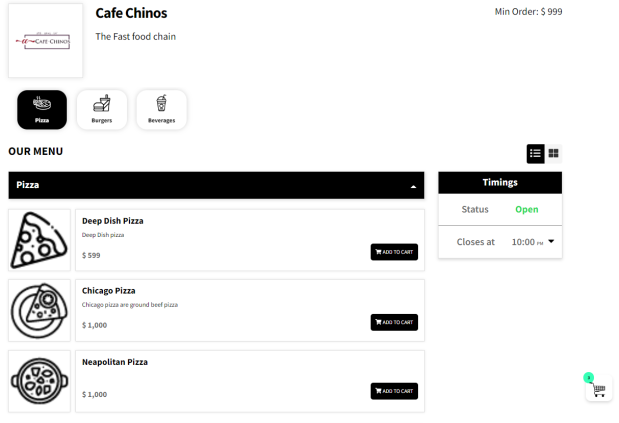Image resolution: width=619 pixels, height=423 pixels.
Task: Click the cart item count badge
Action: click(589, 377)
